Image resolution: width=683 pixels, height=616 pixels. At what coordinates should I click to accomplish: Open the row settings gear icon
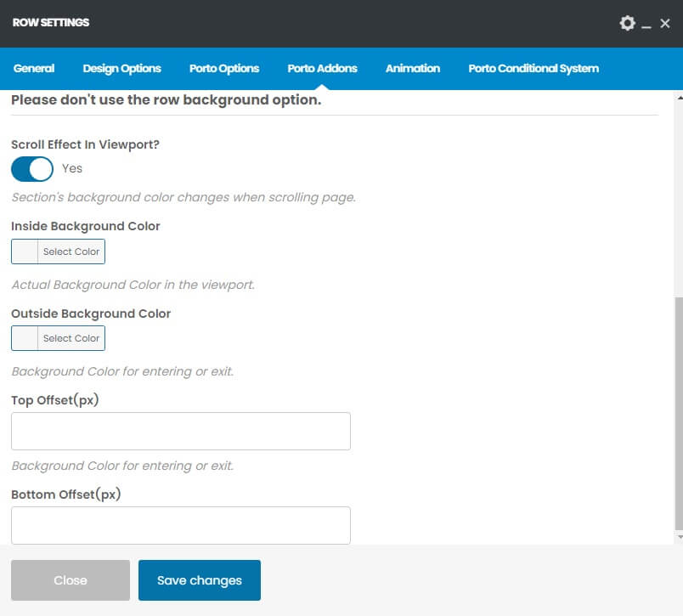[x=627, y=23]
